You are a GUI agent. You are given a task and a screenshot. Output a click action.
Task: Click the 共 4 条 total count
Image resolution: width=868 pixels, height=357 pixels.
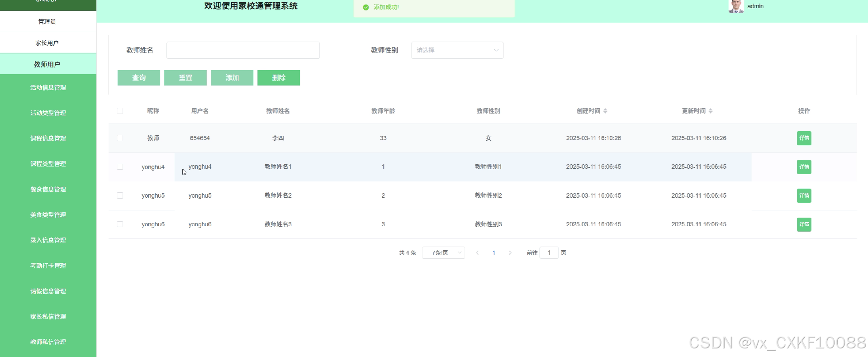408,252
